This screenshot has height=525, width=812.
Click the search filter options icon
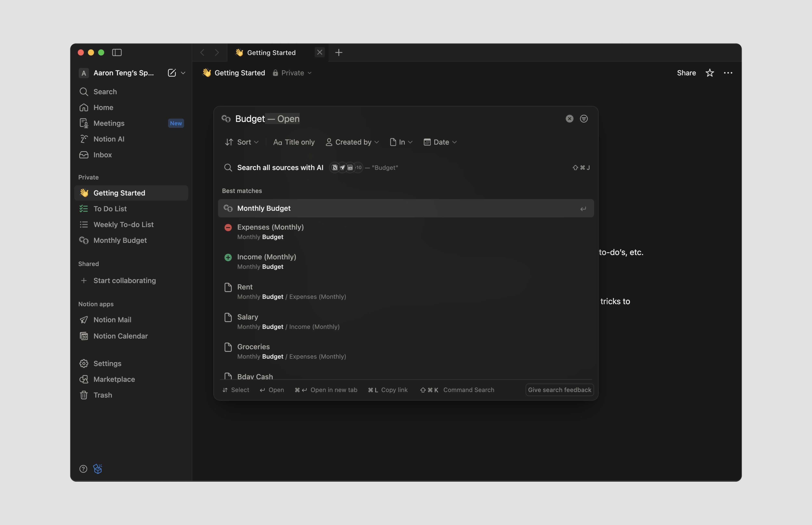[584, 119]
